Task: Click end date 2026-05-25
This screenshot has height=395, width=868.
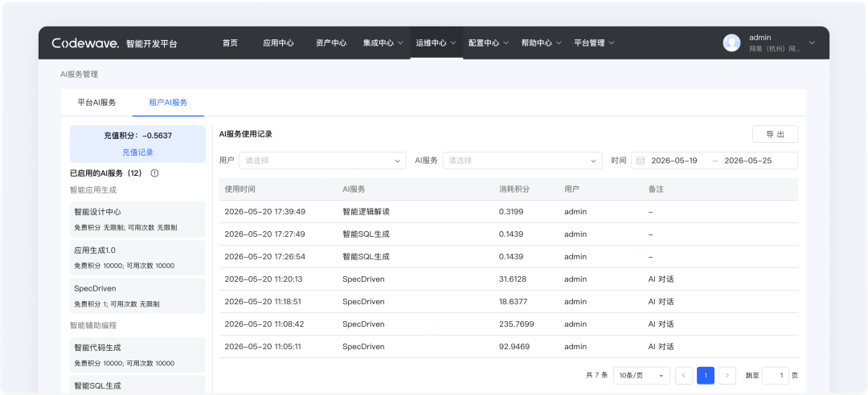Action: pyautogui.click(x=748, y=161)
